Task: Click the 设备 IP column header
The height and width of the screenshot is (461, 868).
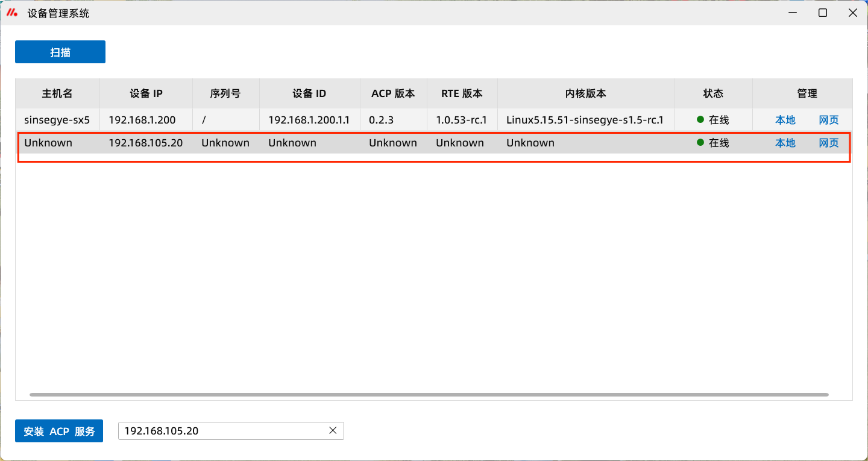Action: pyautogui.click(x=146, y=93)
